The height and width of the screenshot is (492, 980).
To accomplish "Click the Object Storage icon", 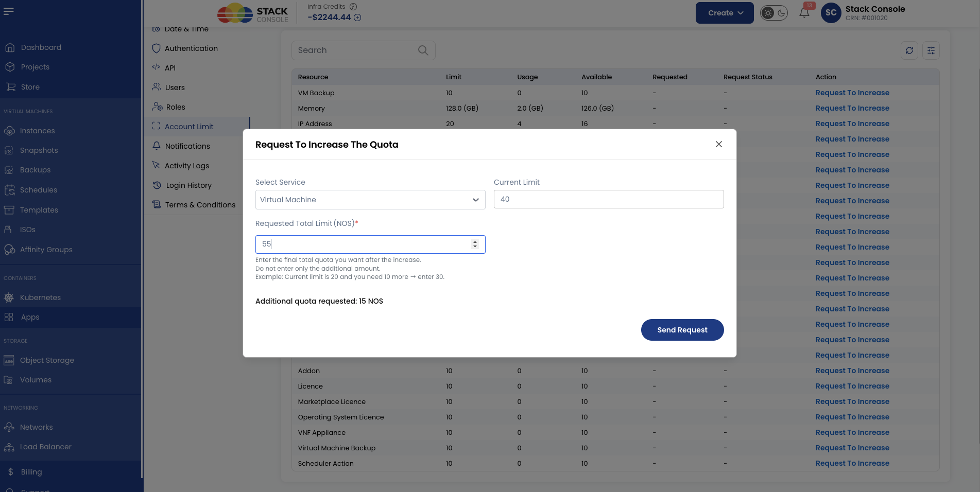I will pyautogui.click(x=9, y=360).
